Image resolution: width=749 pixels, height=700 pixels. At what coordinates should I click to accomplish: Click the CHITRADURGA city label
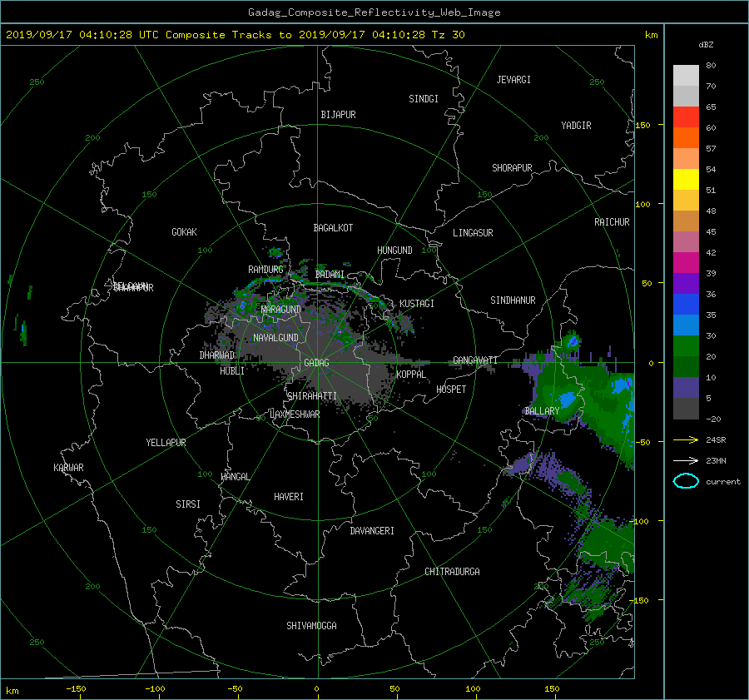452,572
